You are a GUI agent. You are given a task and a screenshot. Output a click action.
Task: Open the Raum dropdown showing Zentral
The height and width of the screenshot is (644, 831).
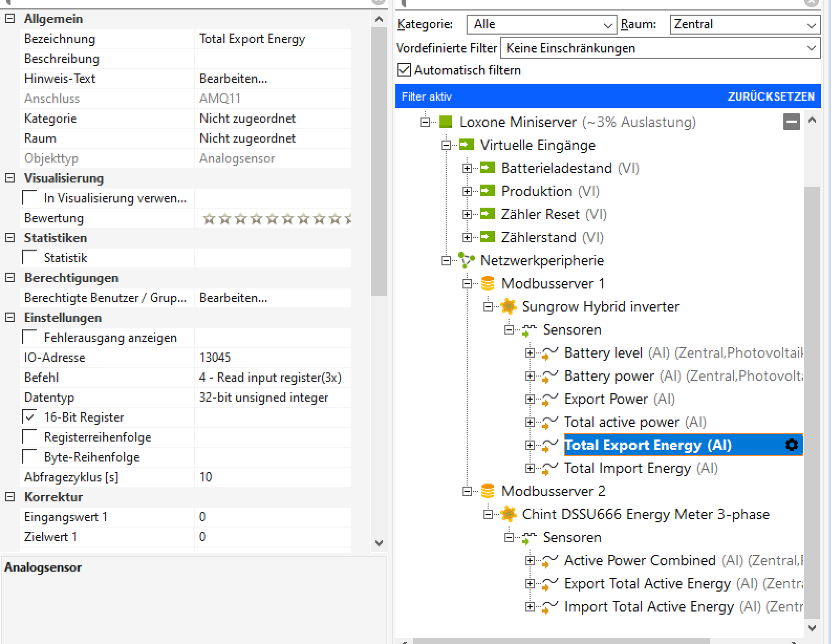[x=744, y=25]
